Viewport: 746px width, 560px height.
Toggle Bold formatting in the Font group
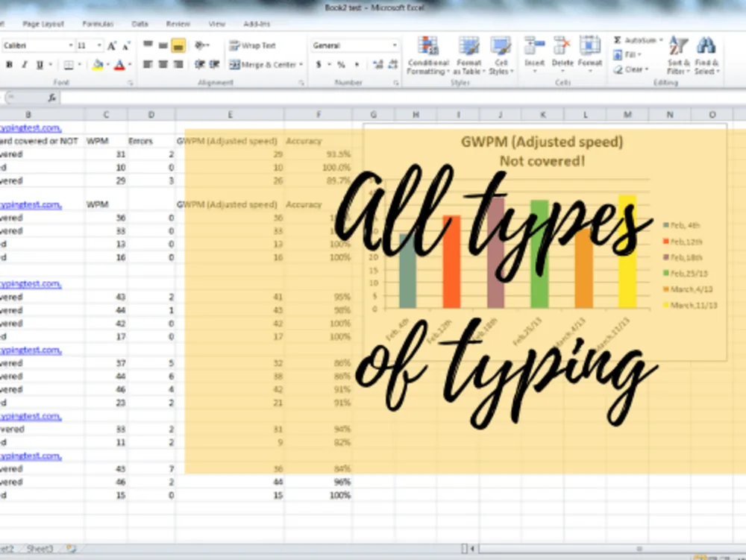pos(9,65)
